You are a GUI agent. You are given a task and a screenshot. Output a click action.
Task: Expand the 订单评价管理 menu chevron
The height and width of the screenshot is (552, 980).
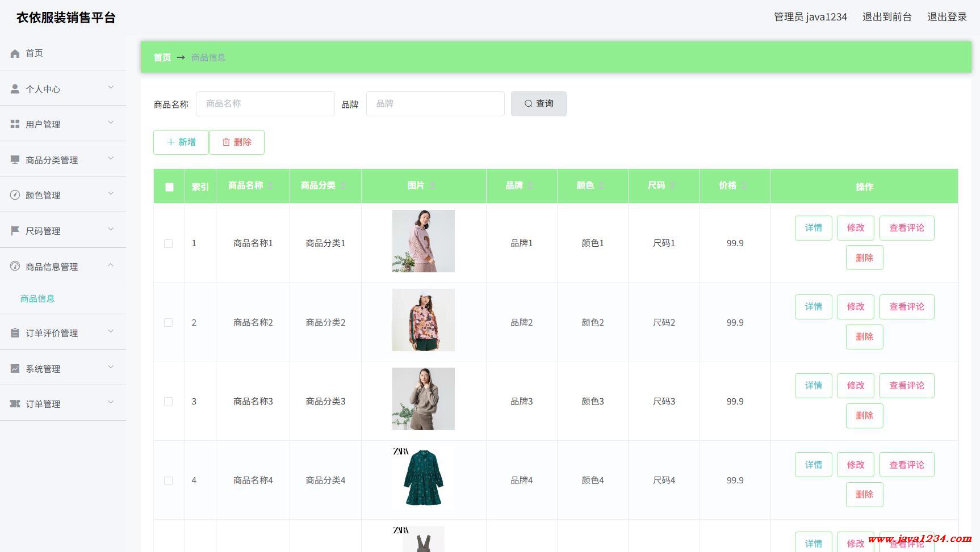coord(111,331)
